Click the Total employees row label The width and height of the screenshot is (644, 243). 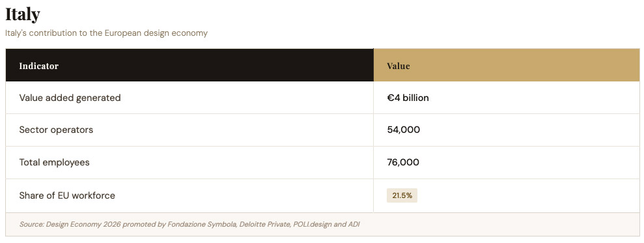tap(54, 162)
